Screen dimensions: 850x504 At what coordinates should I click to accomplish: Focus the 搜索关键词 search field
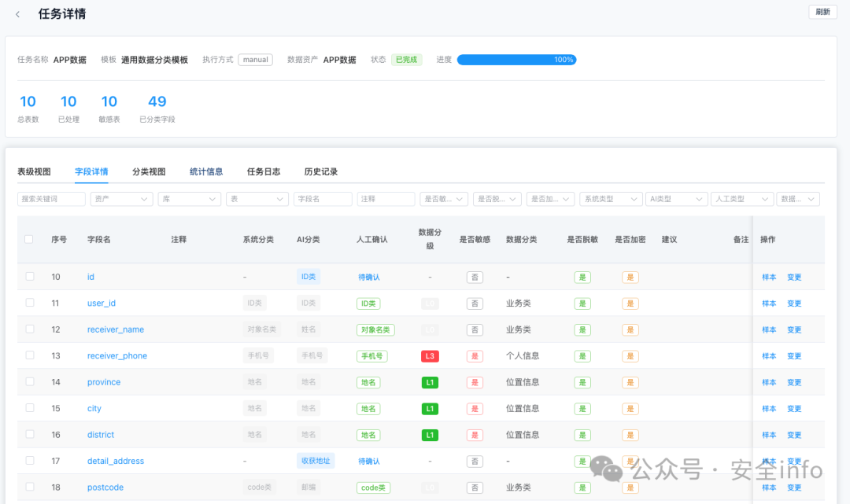pyautogui.click(x=51, y=199)
